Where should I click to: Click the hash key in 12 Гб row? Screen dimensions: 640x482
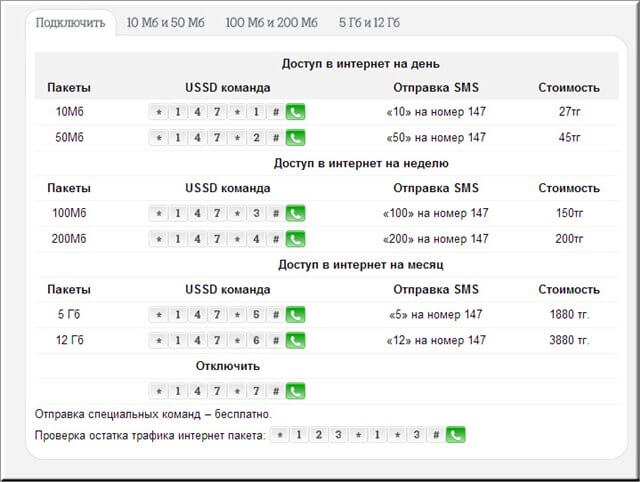point(276,340)
